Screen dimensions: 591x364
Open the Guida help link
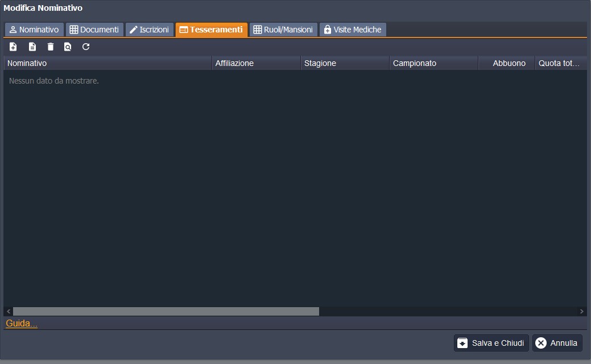coord(22,324)
